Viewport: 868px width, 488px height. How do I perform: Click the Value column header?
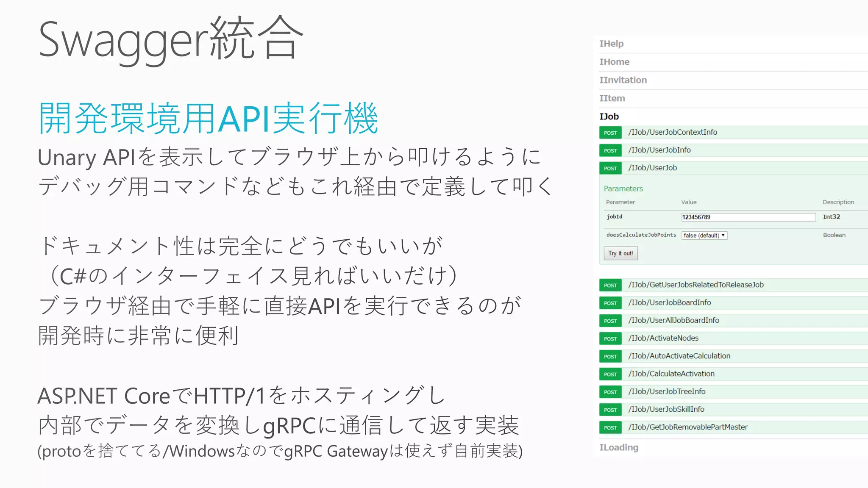689,202
